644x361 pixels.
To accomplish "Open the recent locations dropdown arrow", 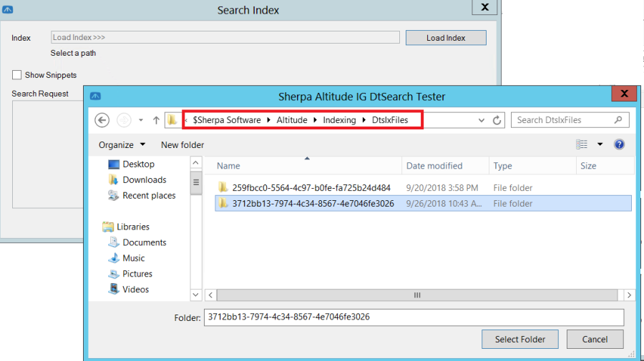I will (x=140, y=120).
